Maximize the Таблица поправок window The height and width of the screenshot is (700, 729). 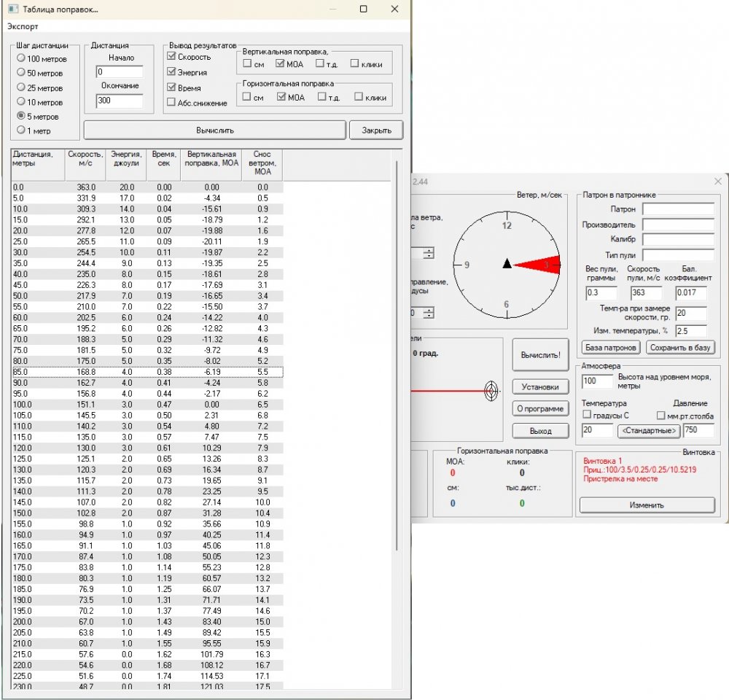pyautogui.click(x=364, y=9)
